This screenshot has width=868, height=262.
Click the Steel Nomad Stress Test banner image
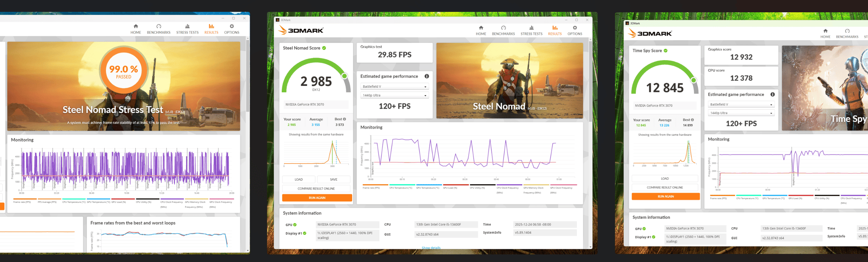point(124,86)
